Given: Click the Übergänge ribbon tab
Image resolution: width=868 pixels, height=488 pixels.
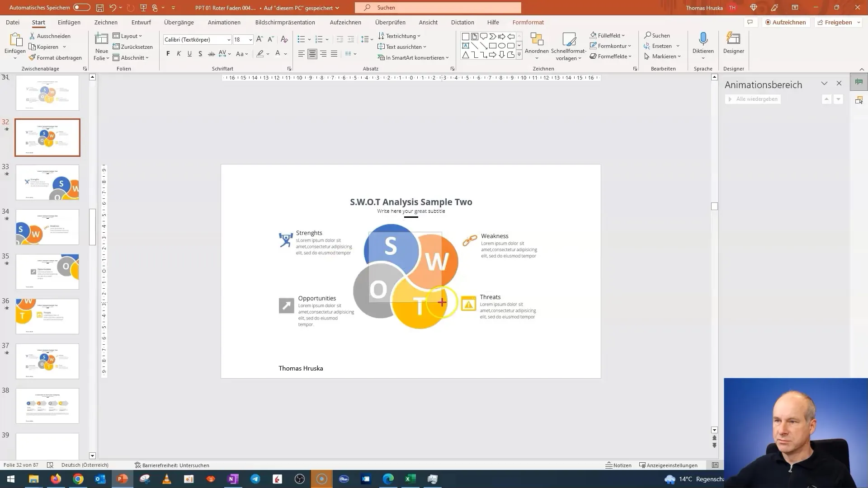Looking at the screenshot, I should pyautogui.click(x=179, y=22).
